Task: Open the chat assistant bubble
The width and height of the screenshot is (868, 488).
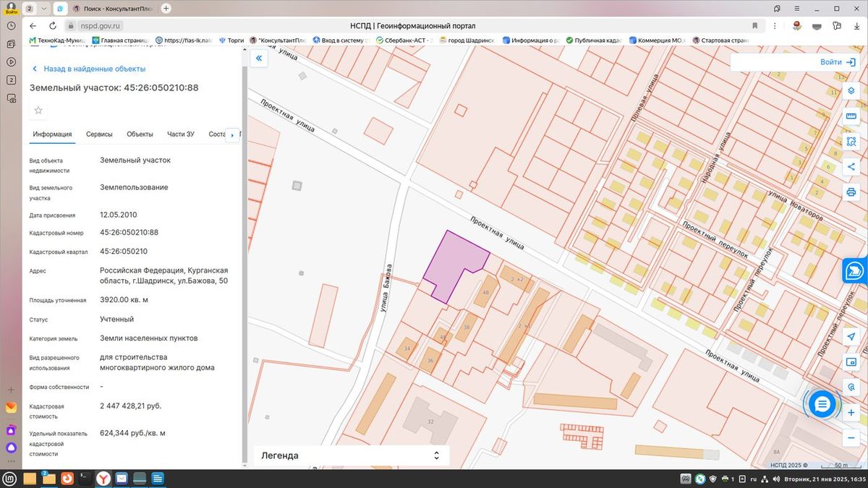Action: click(822, 405)
